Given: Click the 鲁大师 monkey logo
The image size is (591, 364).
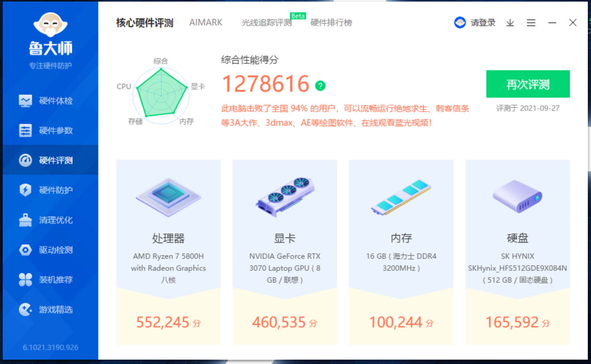Looking at the screenshot, I should (x=51, y=25).
